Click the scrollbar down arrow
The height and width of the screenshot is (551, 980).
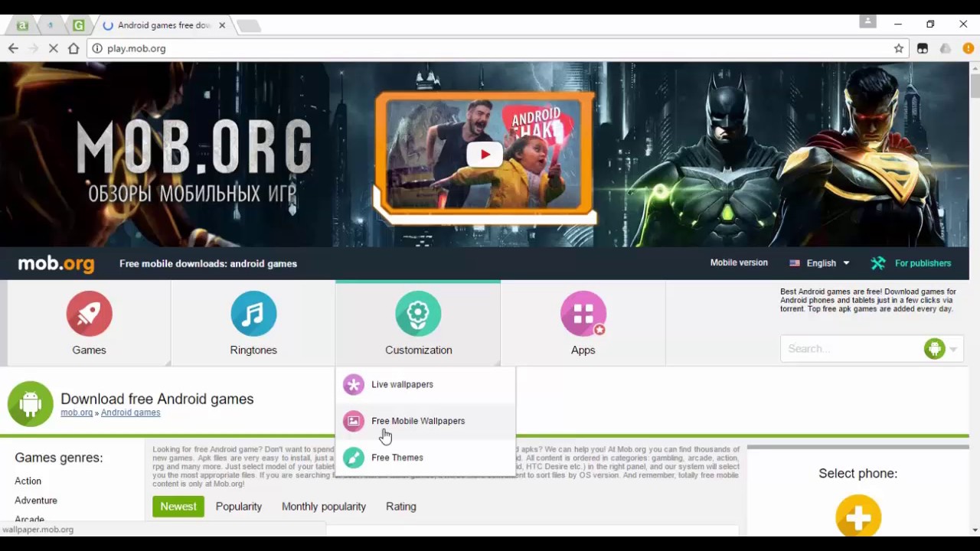[x=975, y=530]
